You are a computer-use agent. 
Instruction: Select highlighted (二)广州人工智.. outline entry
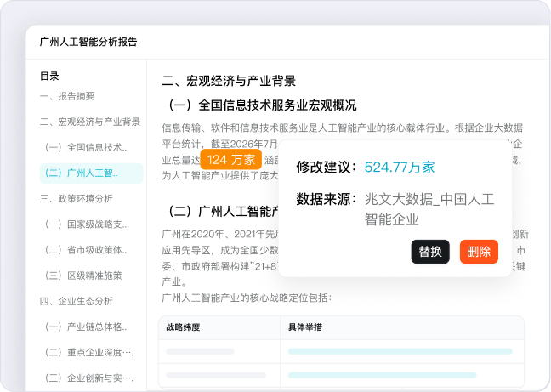(91, 173)
